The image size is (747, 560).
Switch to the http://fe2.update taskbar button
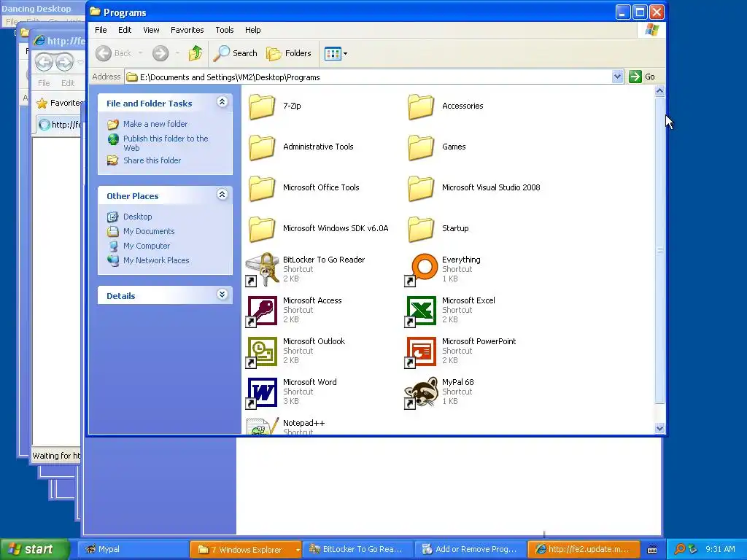(583, 550)
